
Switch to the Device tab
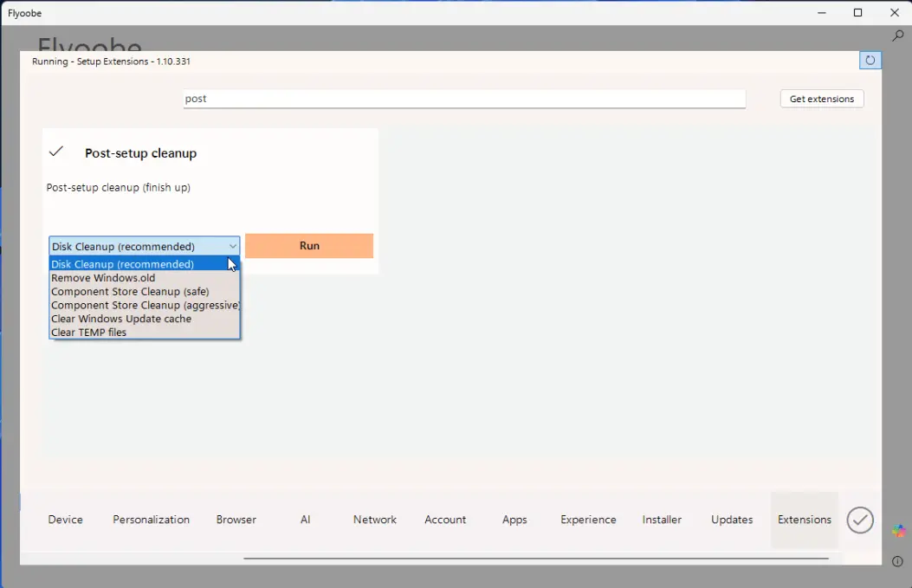[x=65, y=520]
